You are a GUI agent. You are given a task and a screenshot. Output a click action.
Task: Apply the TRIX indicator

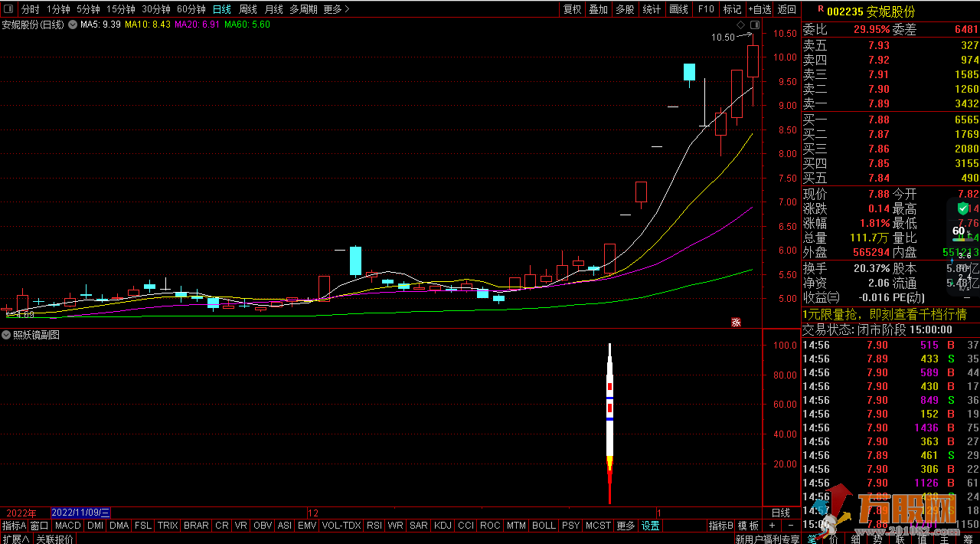click(168, 526)
